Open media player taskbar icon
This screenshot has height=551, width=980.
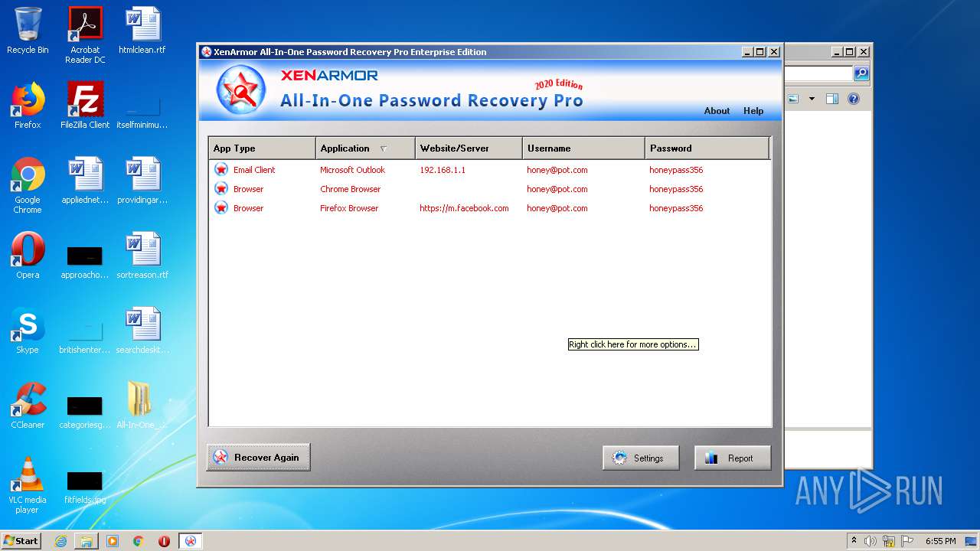pos(113,541)
